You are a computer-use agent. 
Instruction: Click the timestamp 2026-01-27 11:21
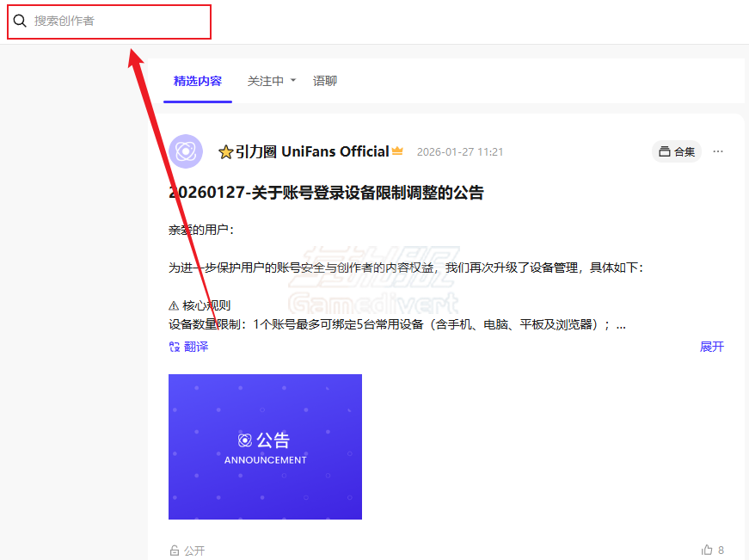[x=461, y=151]
